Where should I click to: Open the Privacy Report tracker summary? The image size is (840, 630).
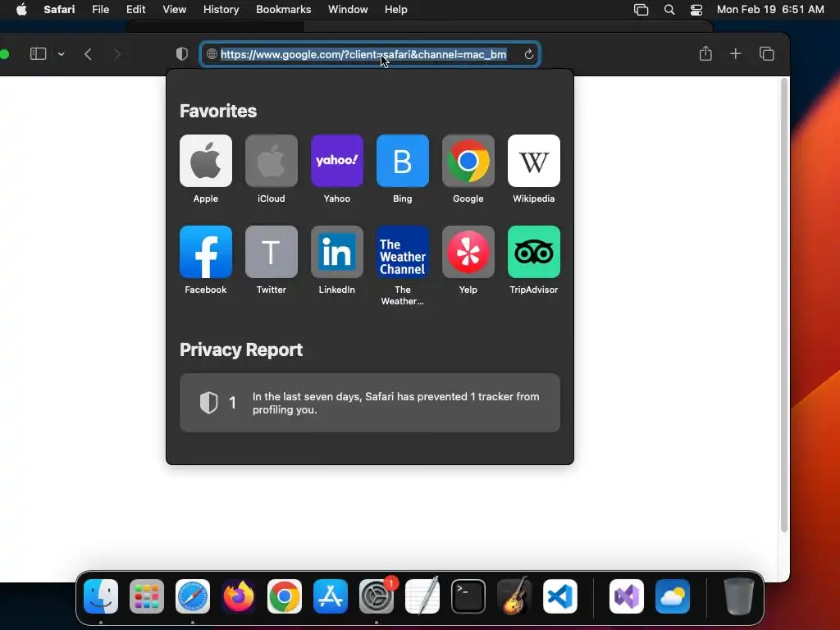click(370, 403)
